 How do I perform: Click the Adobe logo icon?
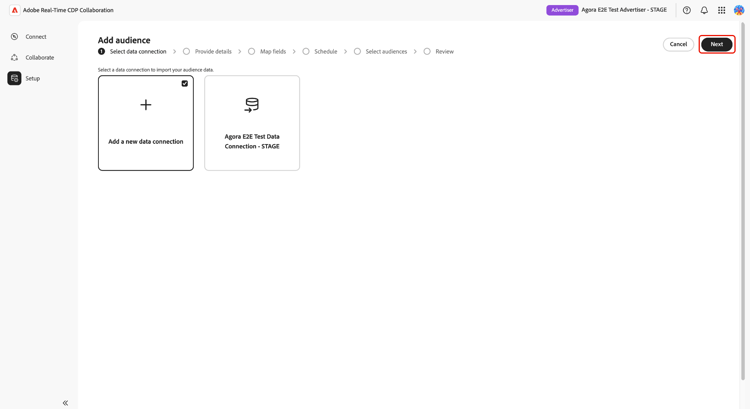[15, 10]
